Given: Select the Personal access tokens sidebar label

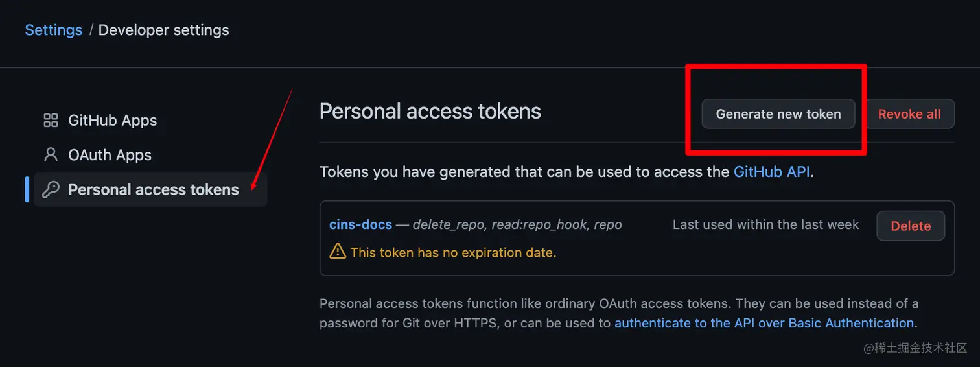Looking at the screenshot, I should click(x=154, y=189).
